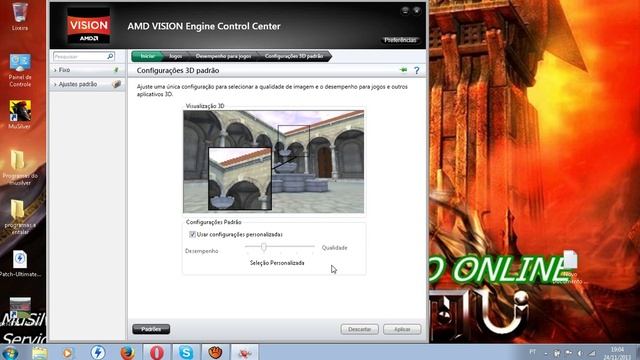The height and width of the screenshot is (360, 640).
Task: Open the paw icon taskbar app
Action: click(x=215, y=353)
